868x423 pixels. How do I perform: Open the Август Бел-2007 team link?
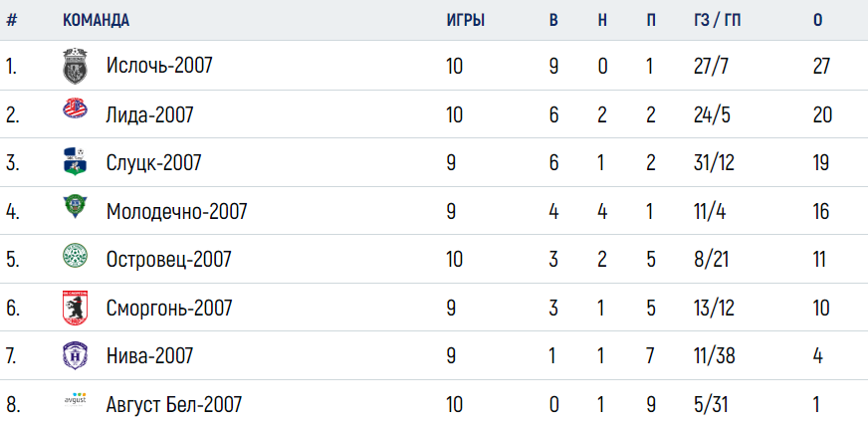click(x=174, y=405)
